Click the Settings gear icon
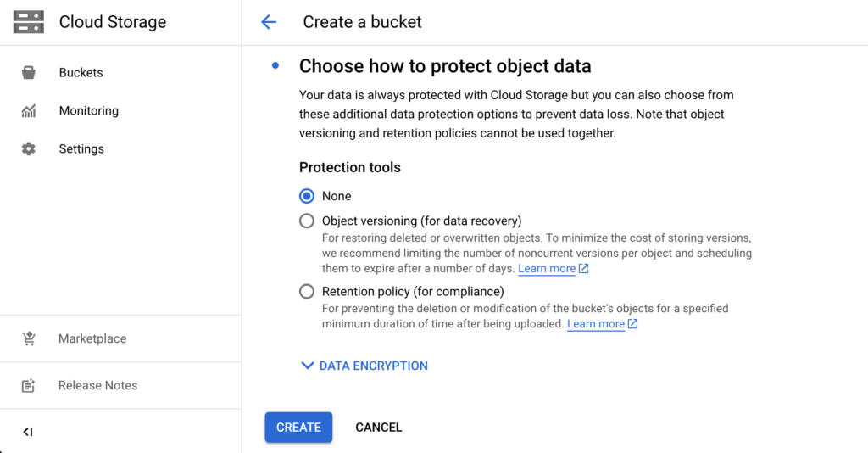The width and height of the screenshot is (868, 453). (x=29, y=149)
